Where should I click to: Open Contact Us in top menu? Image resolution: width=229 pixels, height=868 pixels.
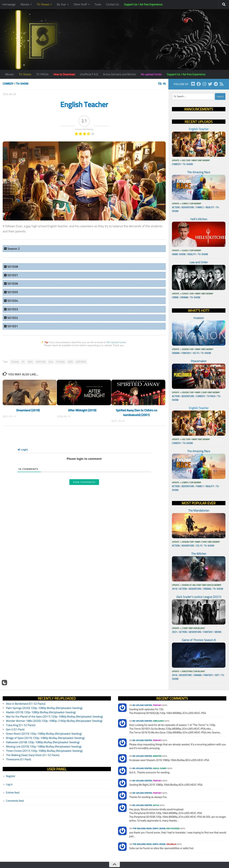pos(113,4)
